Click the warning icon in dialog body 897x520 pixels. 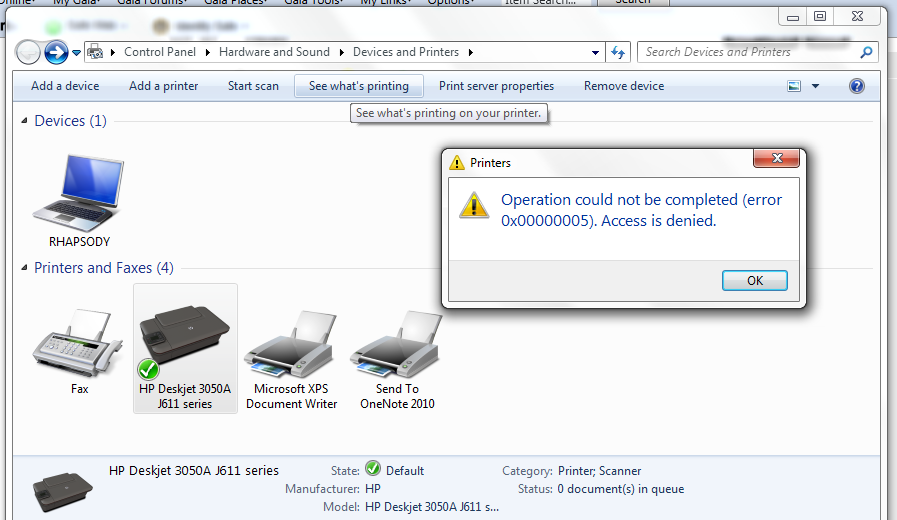[x=474, y=205]
